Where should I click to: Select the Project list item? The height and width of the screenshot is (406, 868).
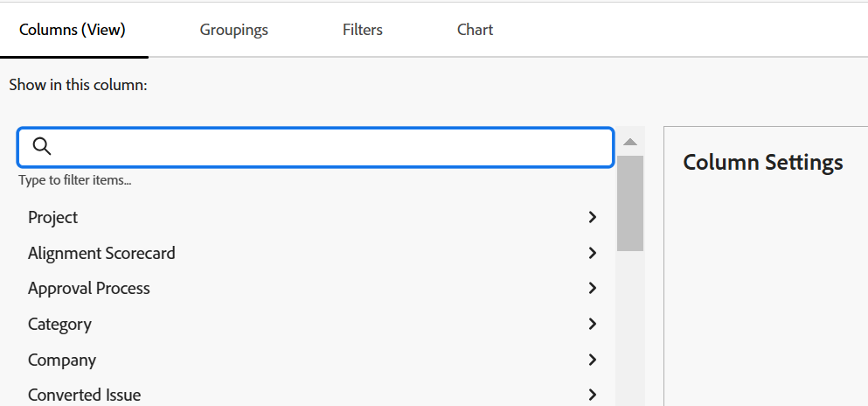(x=53, y=217)
